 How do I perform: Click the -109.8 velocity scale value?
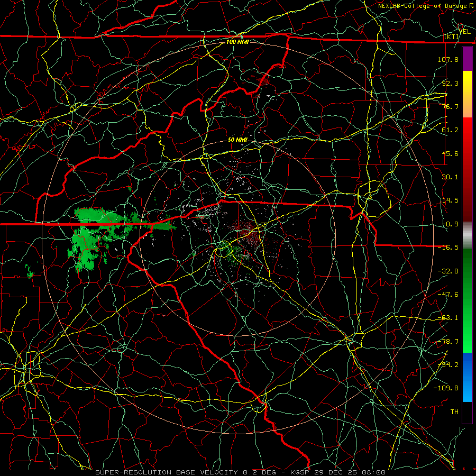(446, 388)
